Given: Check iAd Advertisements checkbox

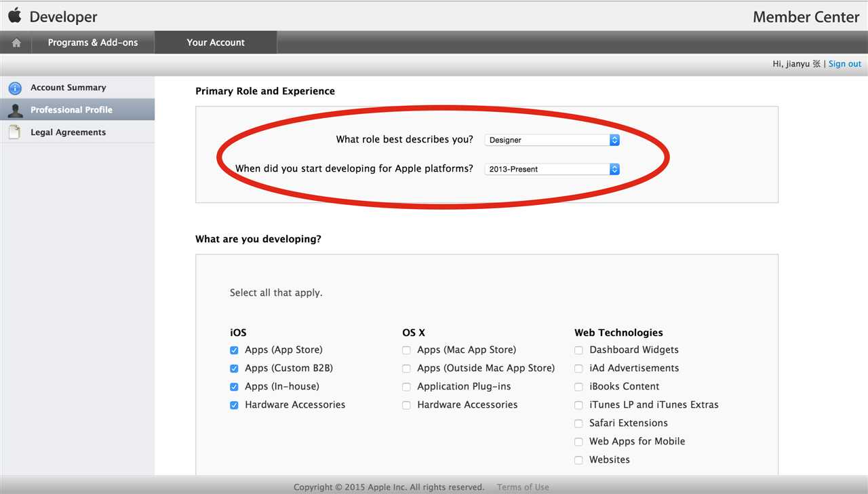Looking at the screenshot, I should 578,368.
